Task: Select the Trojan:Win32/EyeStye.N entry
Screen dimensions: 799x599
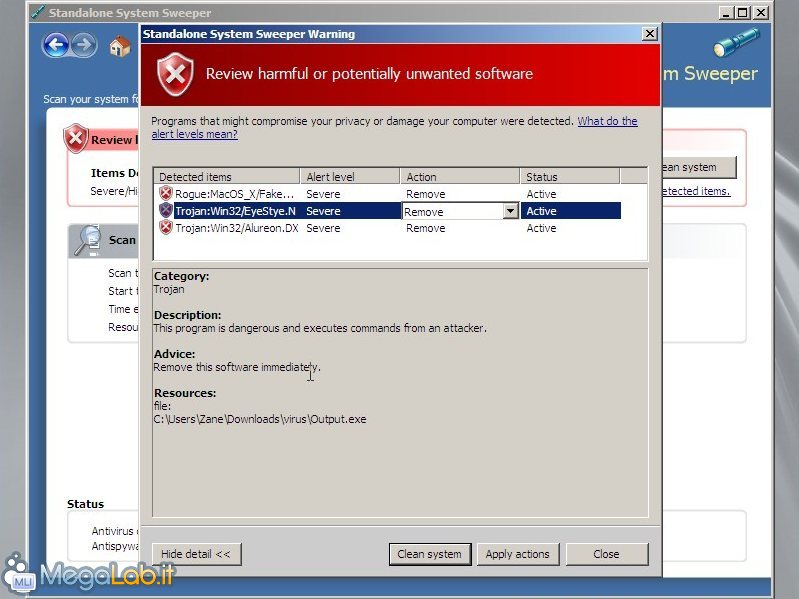Action: click(235, 211)
